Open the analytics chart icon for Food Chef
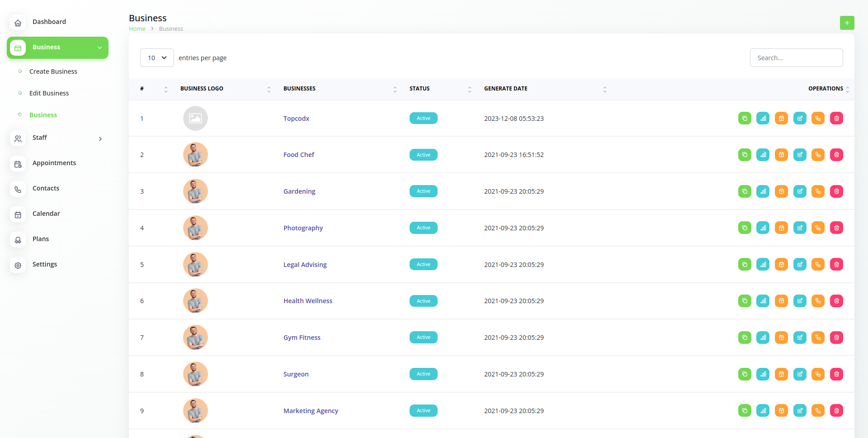 763,155
